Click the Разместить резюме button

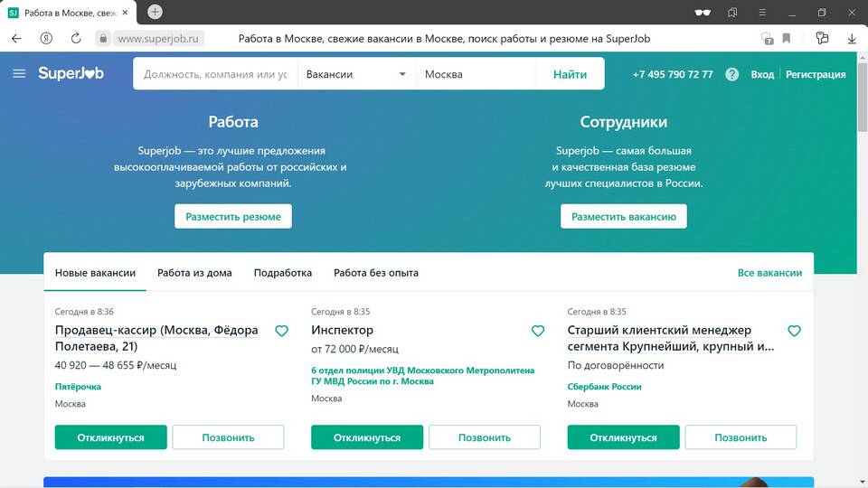[233, 217]
